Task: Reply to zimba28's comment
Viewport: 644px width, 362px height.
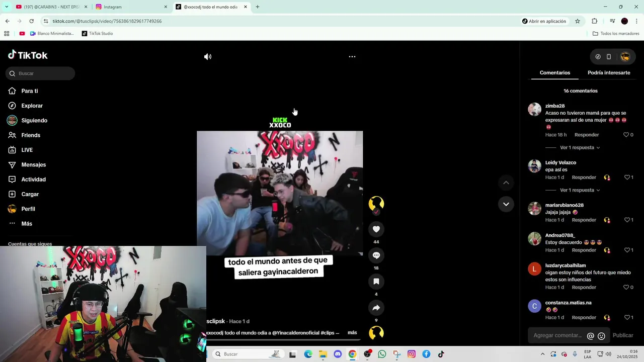Action: (587, 135)
